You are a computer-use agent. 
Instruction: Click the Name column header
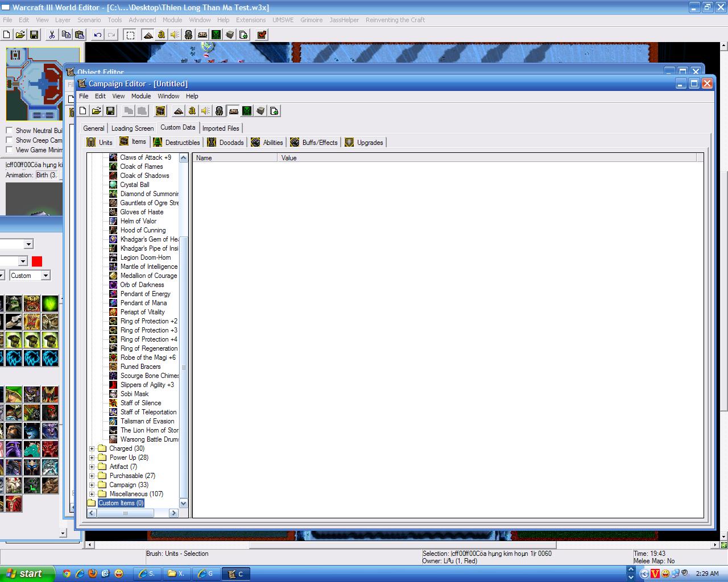[234, 158]
